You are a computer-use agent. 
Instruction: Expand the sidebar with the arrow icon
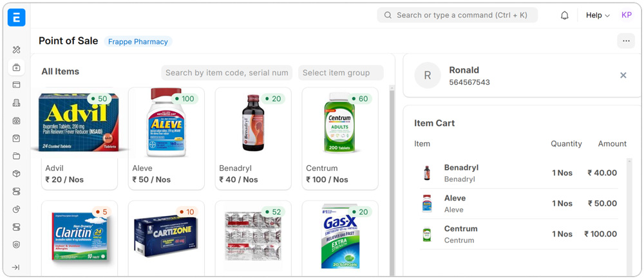tap(17, 267)
